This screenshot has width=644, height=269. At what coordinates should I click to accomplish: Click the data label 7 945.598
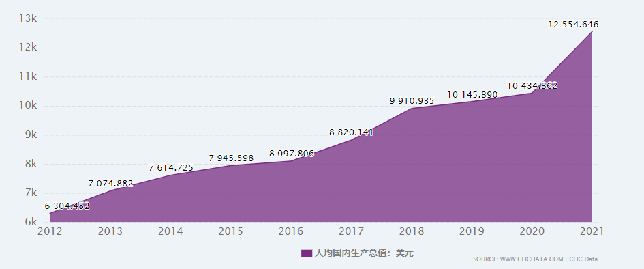click(231, 158)
